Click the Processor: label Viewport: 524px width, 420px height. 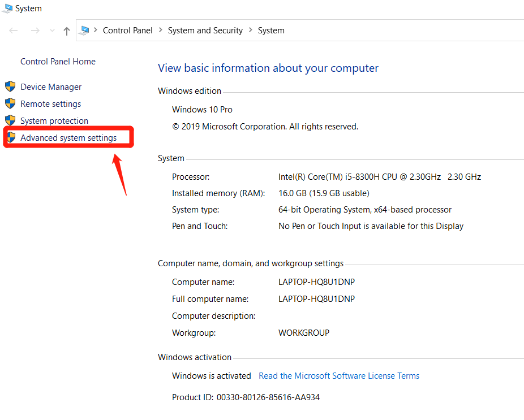[191, 177]
